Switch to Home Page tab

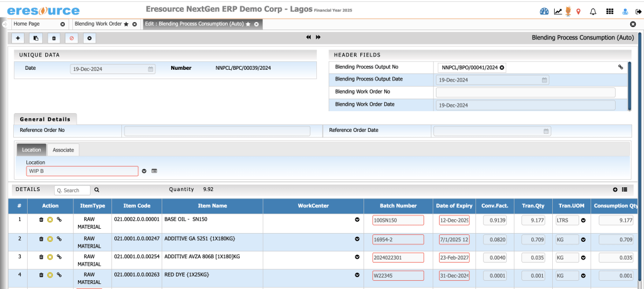tap(26, 24)
